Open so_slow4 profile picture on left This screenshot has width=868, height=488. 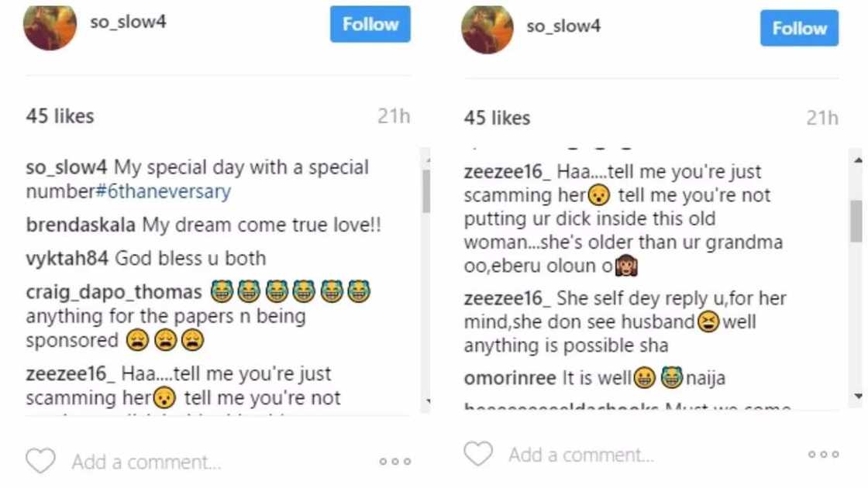[x=50, y=27]
